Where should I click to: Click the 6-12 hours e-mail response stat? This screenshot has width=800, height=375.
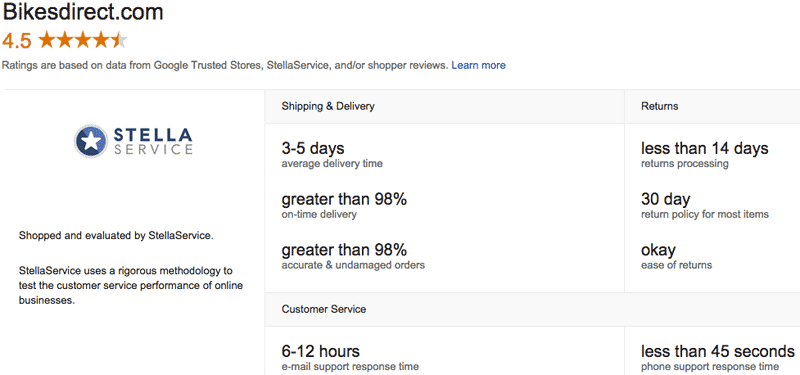click(350, 358)
